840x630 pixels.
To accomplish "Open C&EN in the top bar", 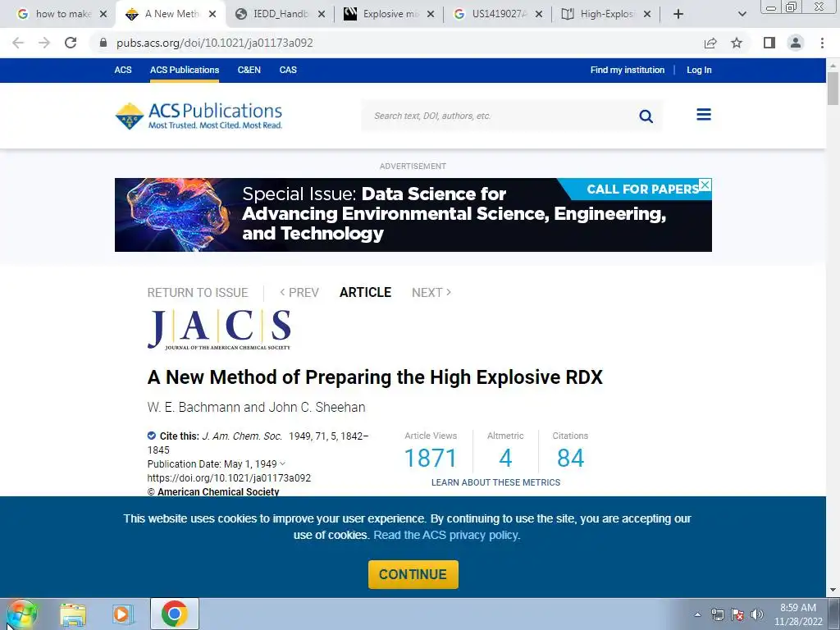I will pyautogui.click(x=249, y=70).
